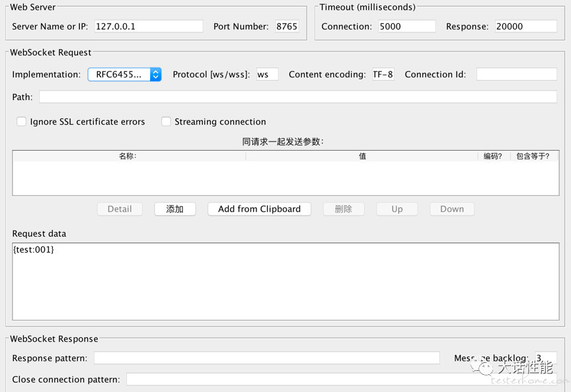Click the Path input field
571x392 pixels.
click(x=298, y=97)
